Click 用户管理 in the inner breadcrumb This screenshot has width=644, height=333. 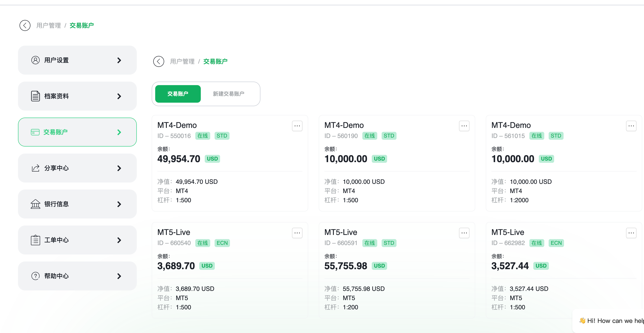point(182,62)
